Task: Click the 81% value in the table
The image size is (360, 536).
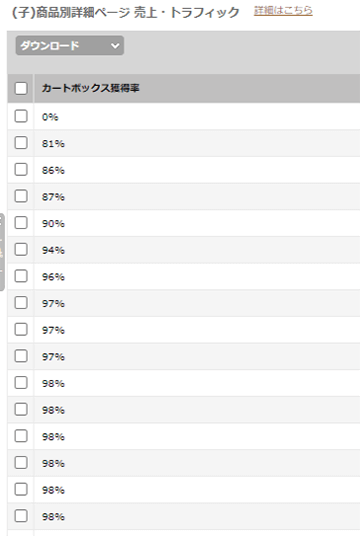Action: coord(53,144)
